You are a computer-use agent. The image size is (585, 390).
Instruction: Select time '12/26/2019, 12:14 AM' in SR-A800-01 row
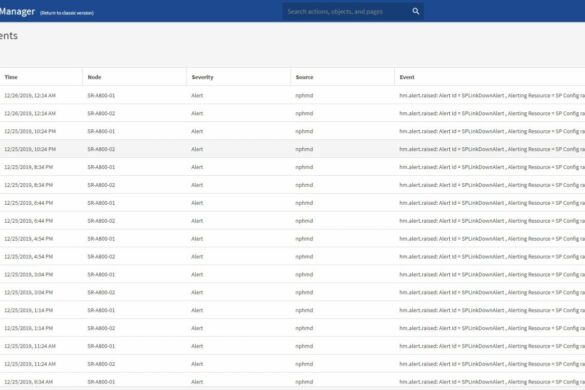coord(30,96)
